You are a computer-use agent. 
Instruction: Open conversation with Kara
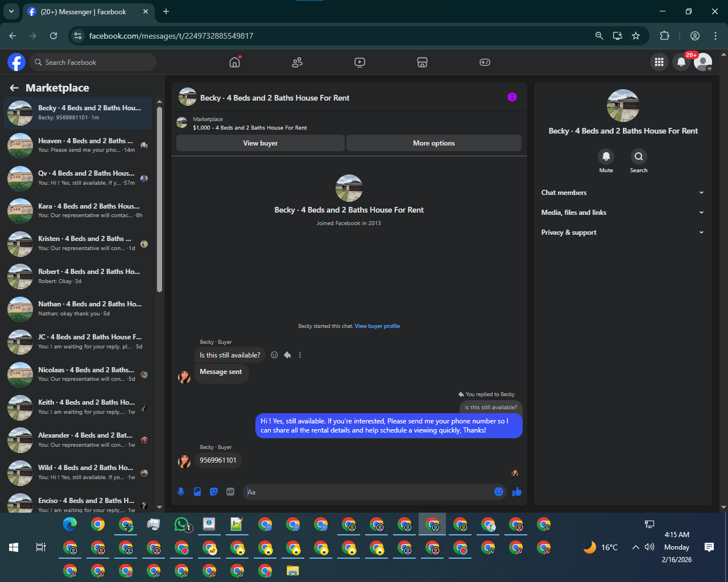pos(78,211)
